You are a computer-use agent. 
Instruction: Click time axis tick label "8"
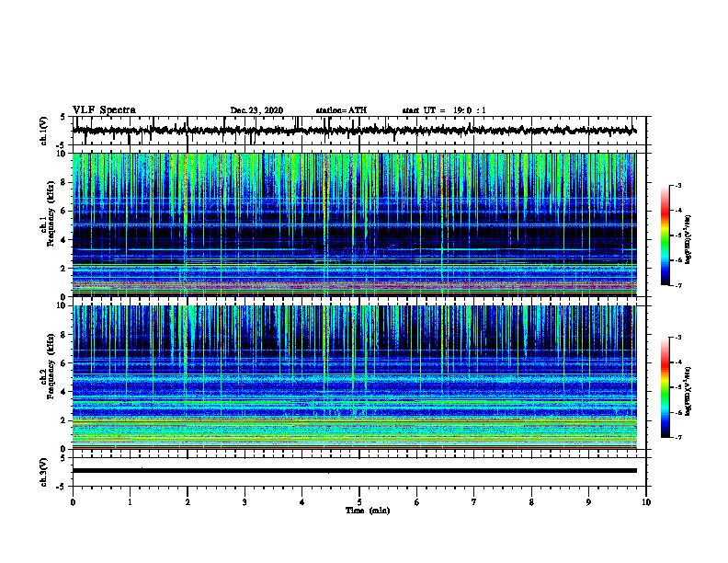[531, 502]
